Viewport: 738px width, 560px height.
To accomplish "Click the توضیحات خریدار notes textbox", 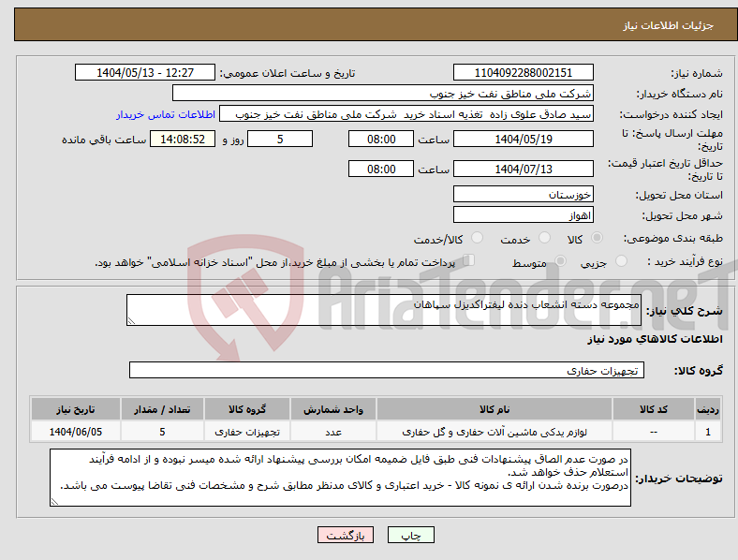I will click(340, 478).
